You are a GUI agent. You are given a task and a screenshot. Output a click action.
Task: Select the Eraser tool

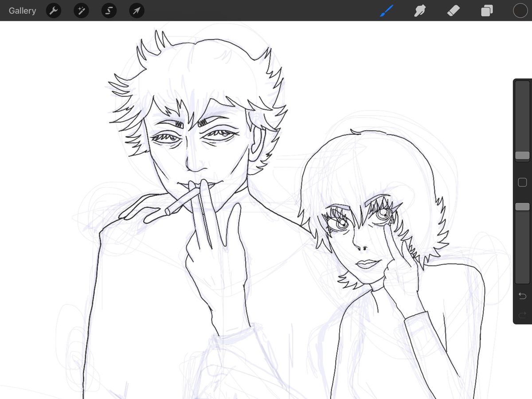pyautogui.click(x=454, y=11)
